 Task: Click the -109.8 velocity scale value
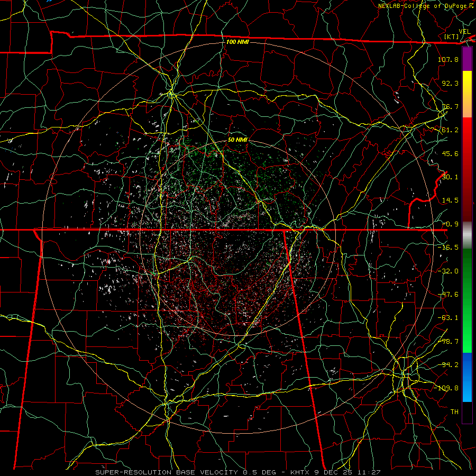[446, 388]
